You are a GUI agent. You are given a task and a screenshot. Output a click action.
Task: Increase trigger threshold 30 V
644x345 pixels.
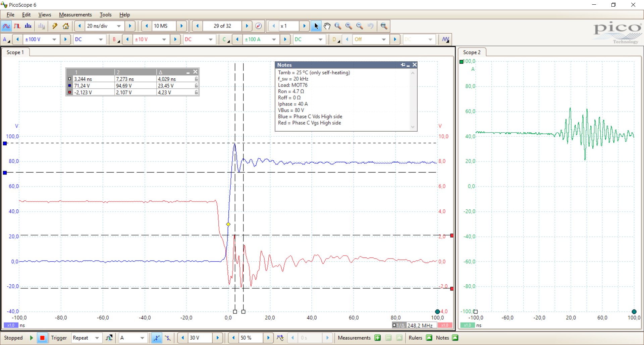217,338
